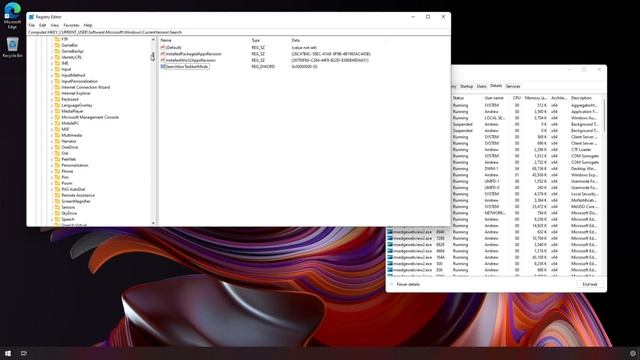The height and width of the screenshot is (360, 640).
Task: Click End task button in Task Manager
Action: (x=590, y=284)
